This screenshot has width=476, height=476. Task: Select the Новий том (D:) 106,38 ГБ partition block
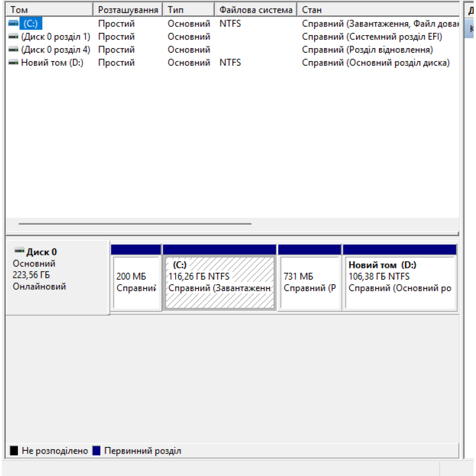[399, 283]
